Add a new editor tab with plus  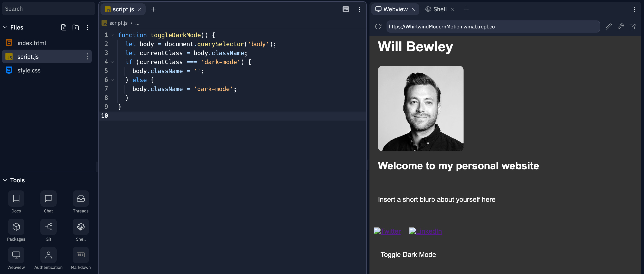(153, 9)
